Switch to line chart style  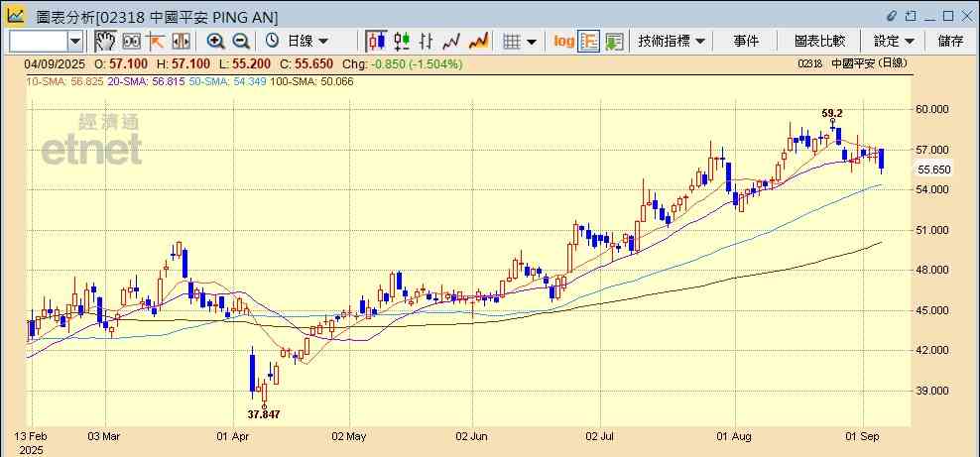(451, 42)
